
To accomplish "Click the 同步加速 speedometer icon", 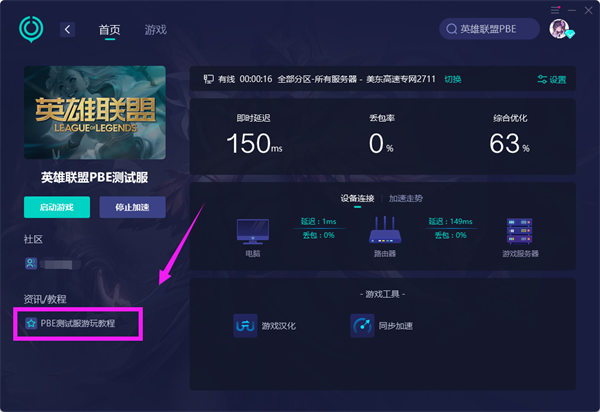I will tap(362, 326).
